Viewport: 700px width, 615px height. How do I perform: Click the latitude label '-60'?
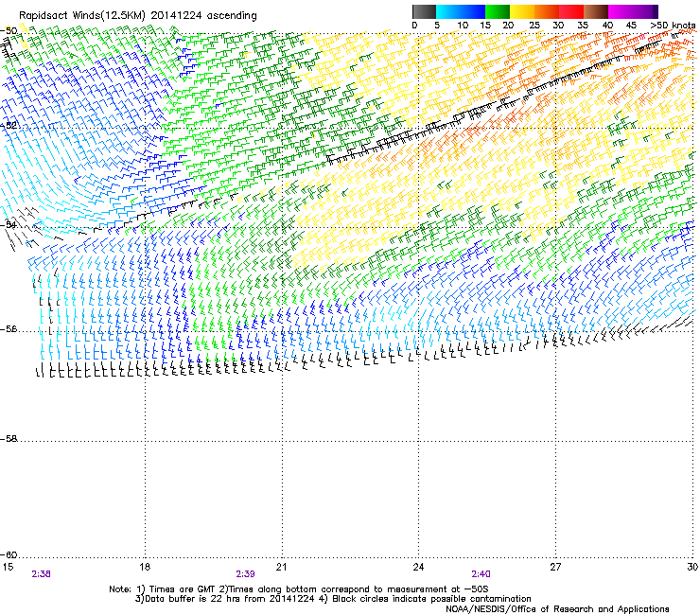tap(9, 555)
